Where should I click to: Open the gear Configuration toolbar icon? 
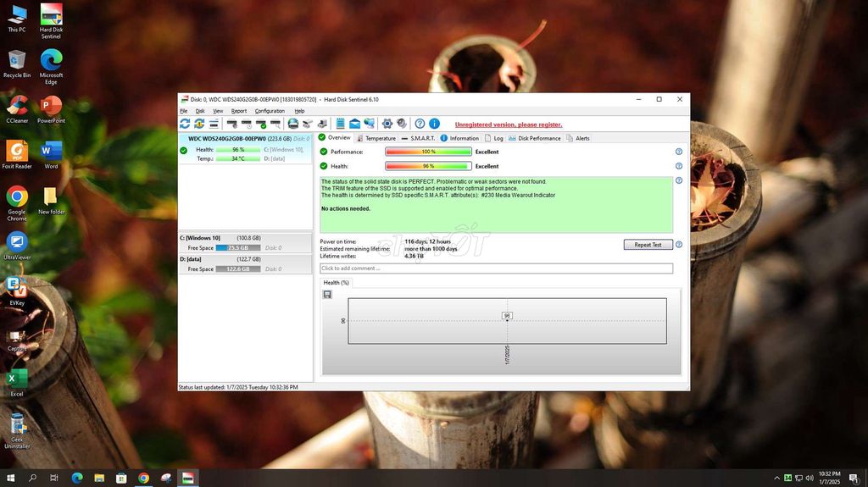(x=387, y=124)
